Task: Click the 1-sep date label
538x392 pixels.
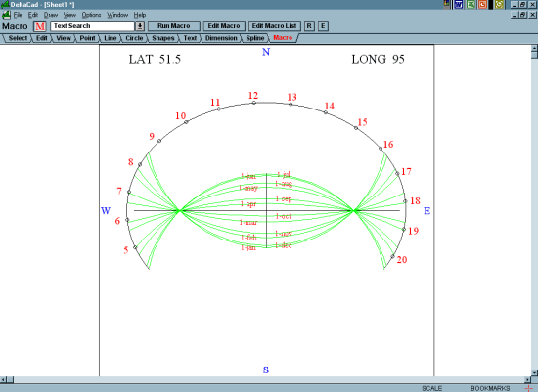Action: [284, 198]
